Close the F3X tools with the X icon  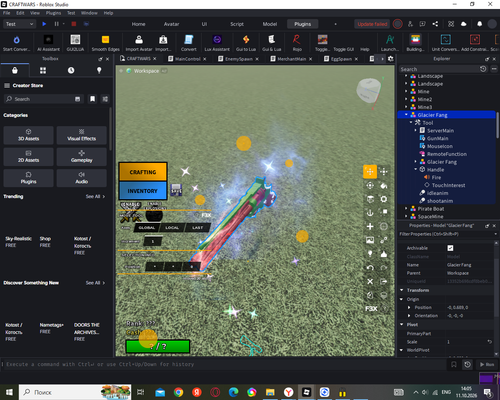370,281
